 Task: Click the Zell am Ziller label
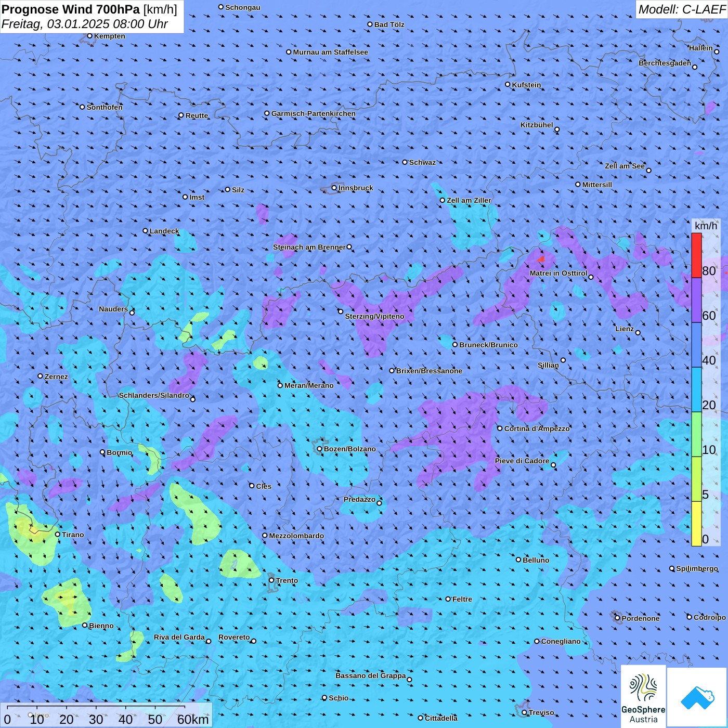coord(469,200)
